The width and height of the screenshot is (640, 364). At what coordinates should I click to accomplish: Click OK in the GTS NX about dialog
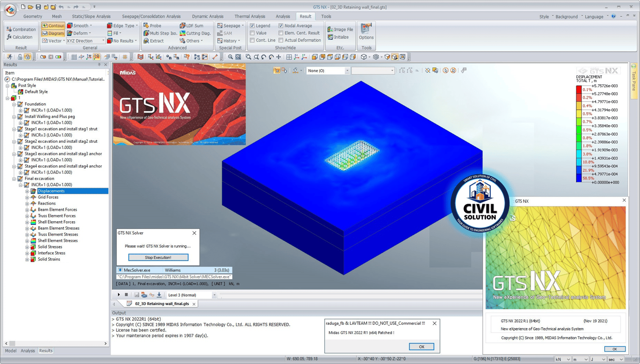615,349
